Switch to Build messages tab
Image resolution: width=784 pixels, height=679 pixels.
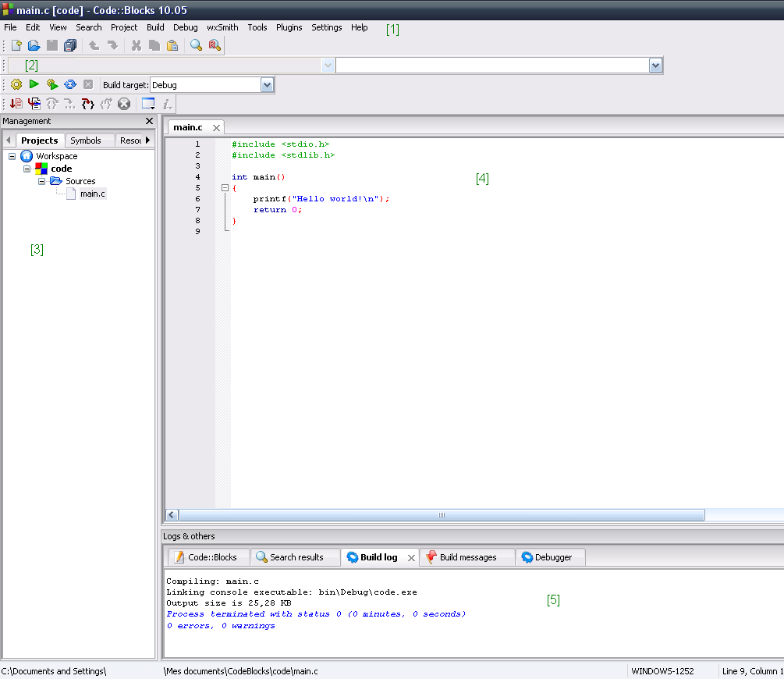[462, 557]
